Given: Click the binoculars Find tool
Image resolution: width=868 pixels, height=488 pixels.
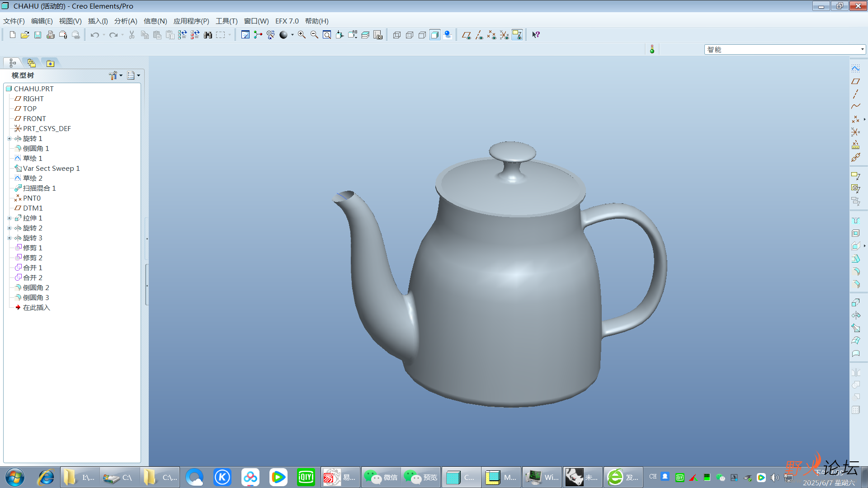Looking at the screenshot, I should 208,35.
